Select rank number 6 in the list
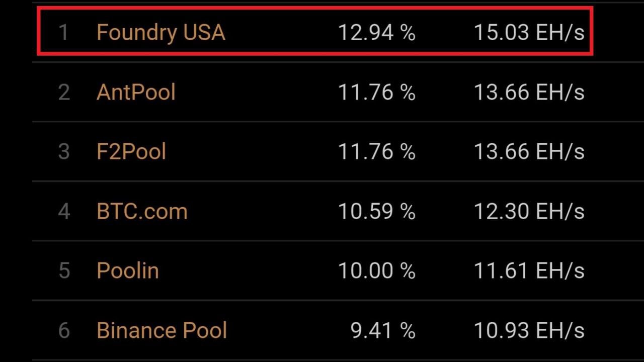 pyautogui.click(x=64, y=330)
